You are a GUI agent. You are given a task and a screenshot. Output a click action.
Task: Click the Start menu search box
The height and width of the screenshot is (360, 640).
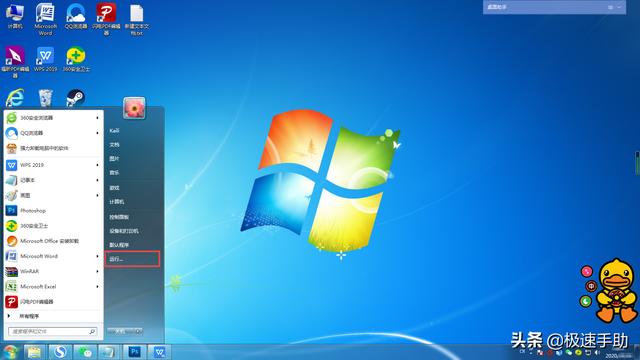click(x=53, y=331)
